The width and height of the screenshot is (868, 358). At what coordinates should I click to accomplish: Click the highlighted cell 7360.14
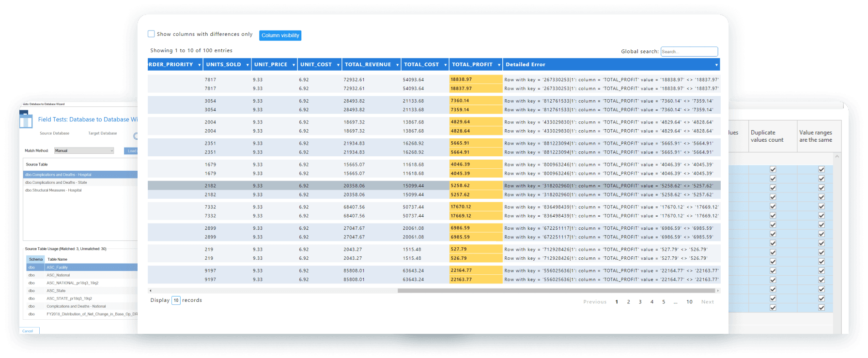click(476, 101)
